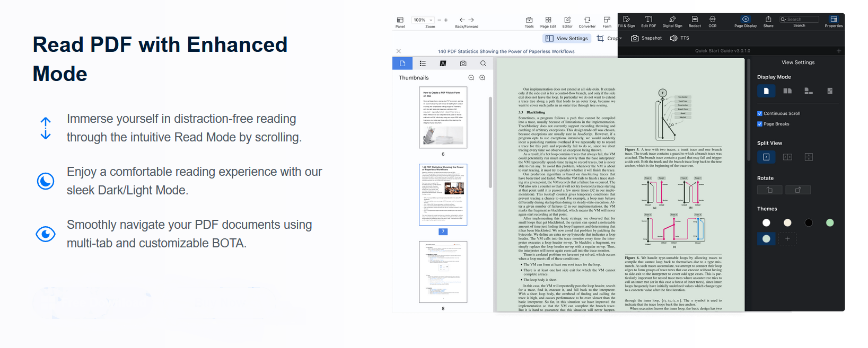Open the Search magnifier panel tab
This screenshot has width=868, height=348.
point(483,64)
